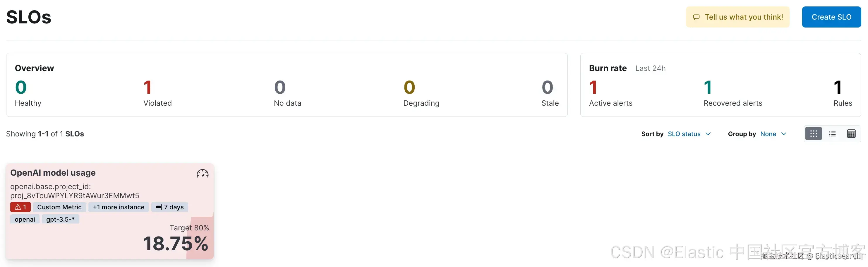
Task: Switch to card grid view icon
Action: [x=813, y=134]
